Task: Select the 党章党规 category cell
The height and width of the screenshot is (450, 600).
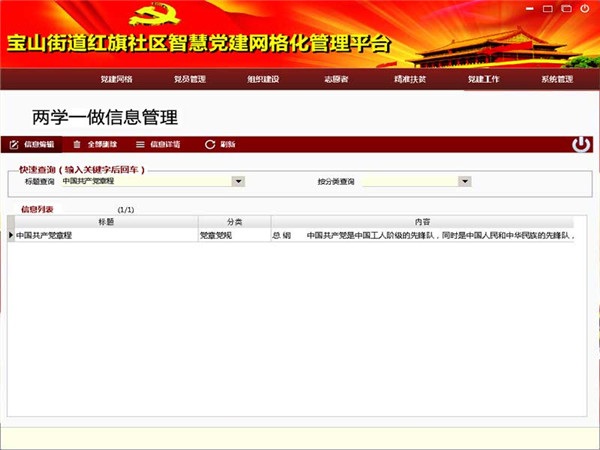Action: click(x=235, y=235)
